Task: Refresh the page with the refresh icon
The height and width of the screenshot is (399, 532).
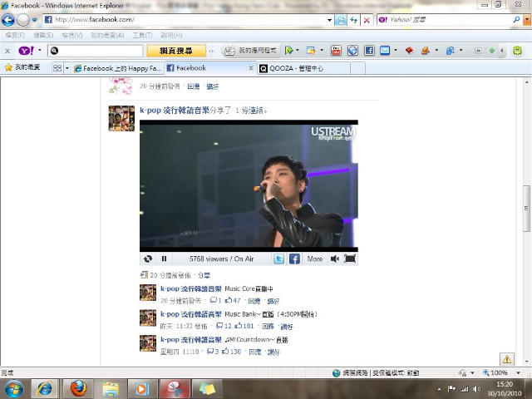Action: 353,20
